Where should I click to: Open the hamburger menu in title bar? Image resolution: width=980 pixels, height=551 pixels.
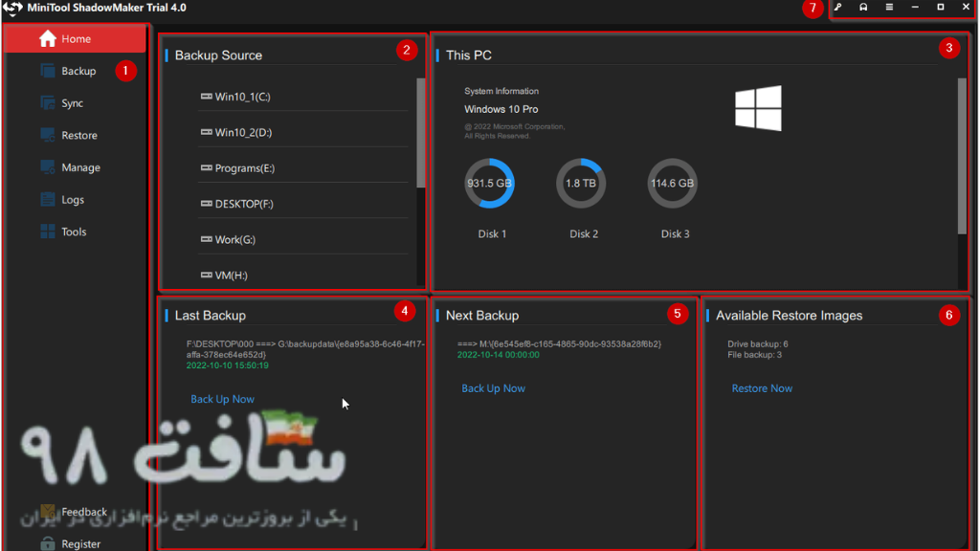click(889, 7)
